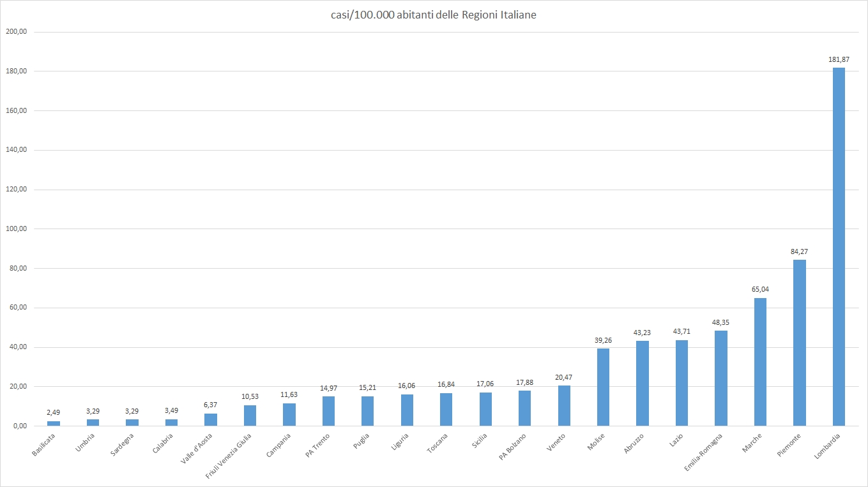Select the 181,87 data label
Image resolution: width=868 pixels, height=487 pixels.
839,59
